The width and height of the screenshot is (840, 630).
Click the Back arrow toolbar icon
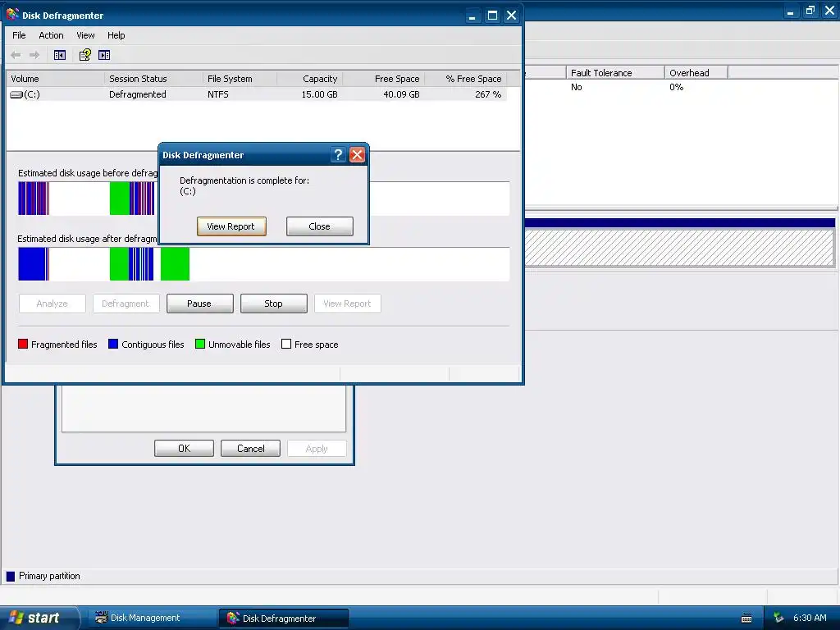point(16,55)
